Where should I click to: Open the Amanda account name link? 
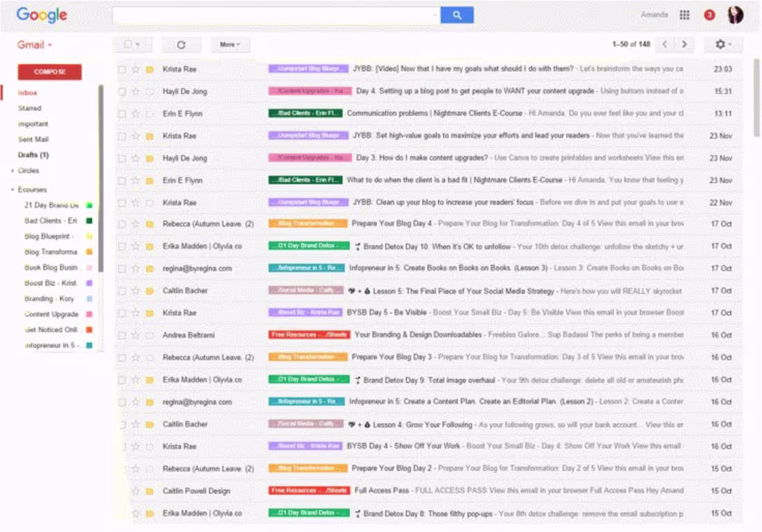pyautogui.click(x=654, y=15)
